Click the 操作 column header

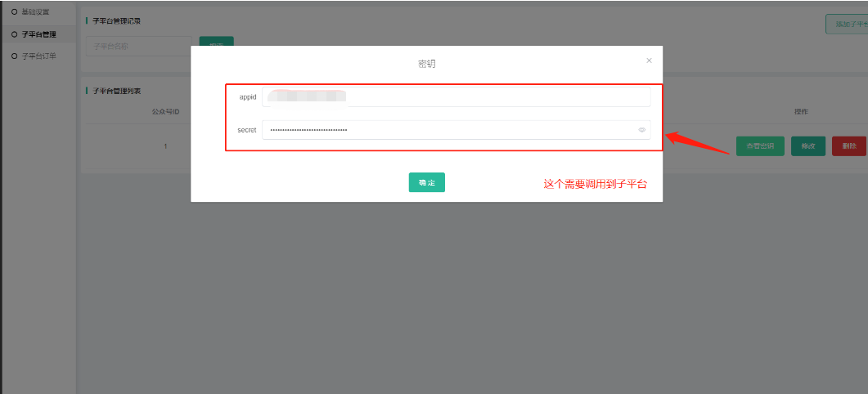coord(801,112)
